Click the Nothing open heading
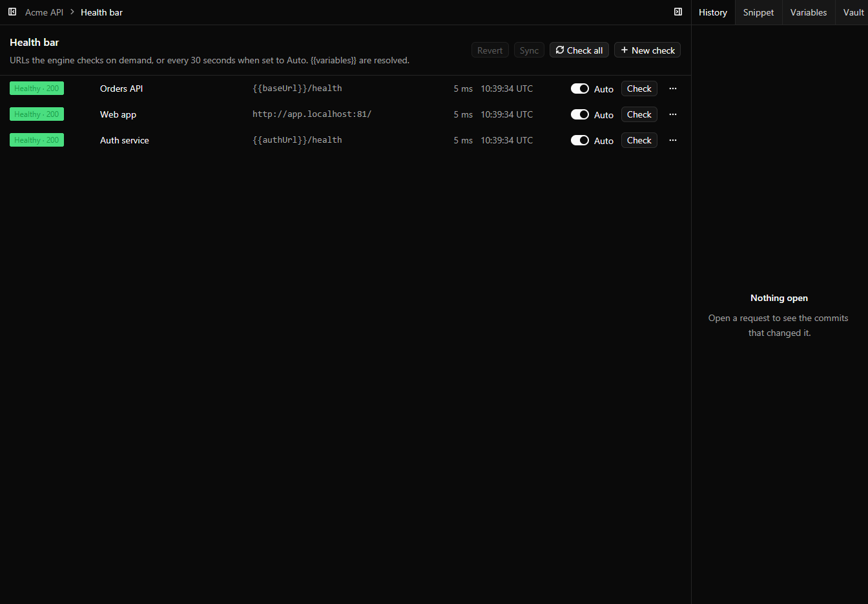 point(780,298)
